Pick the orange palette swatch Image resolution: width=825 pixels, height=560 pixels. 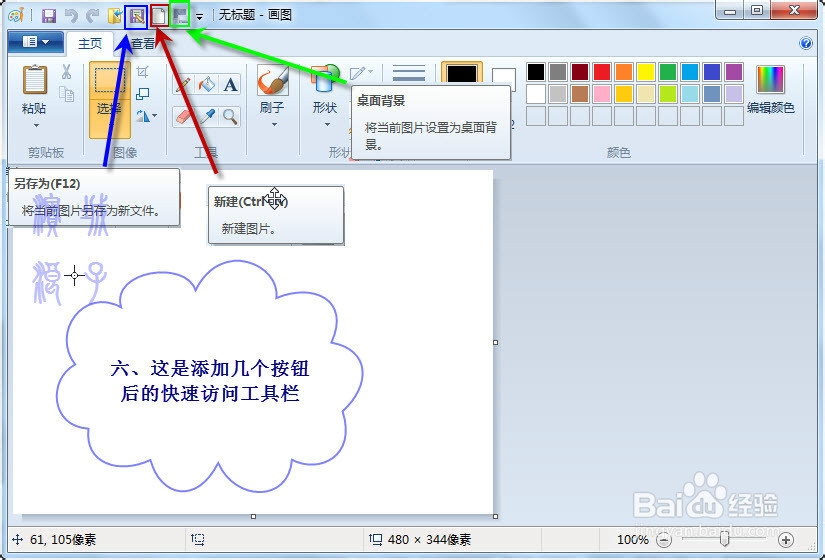click(623, 72)
